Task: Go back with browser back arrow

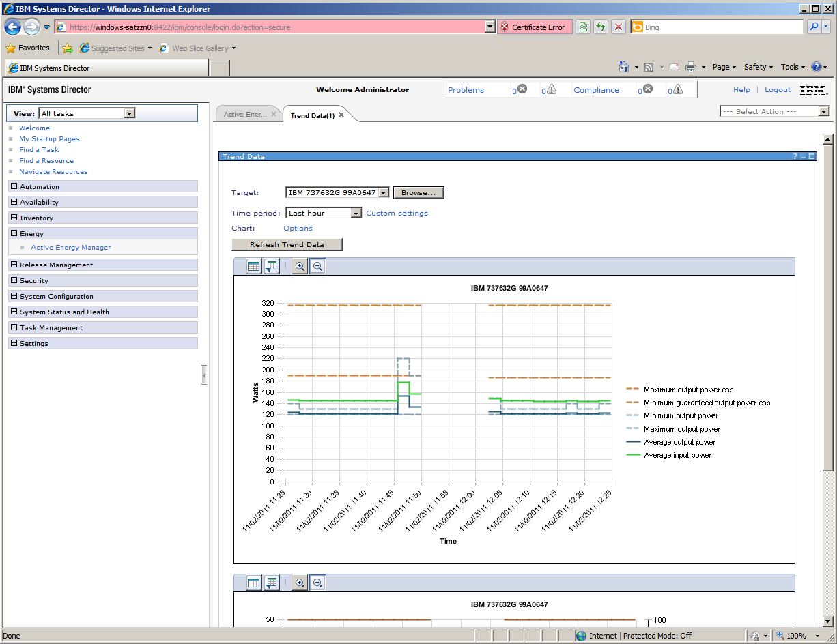Action: [x=13, y=27]
